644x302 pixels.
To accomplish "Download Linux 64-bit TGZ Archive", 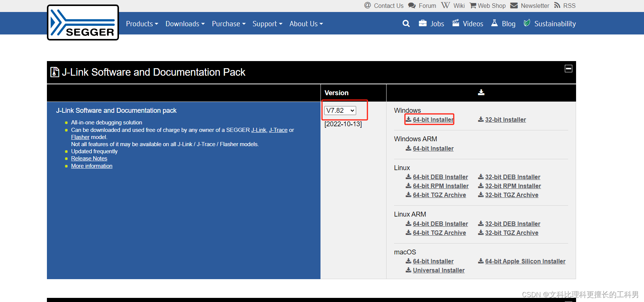I will point(439,195).
